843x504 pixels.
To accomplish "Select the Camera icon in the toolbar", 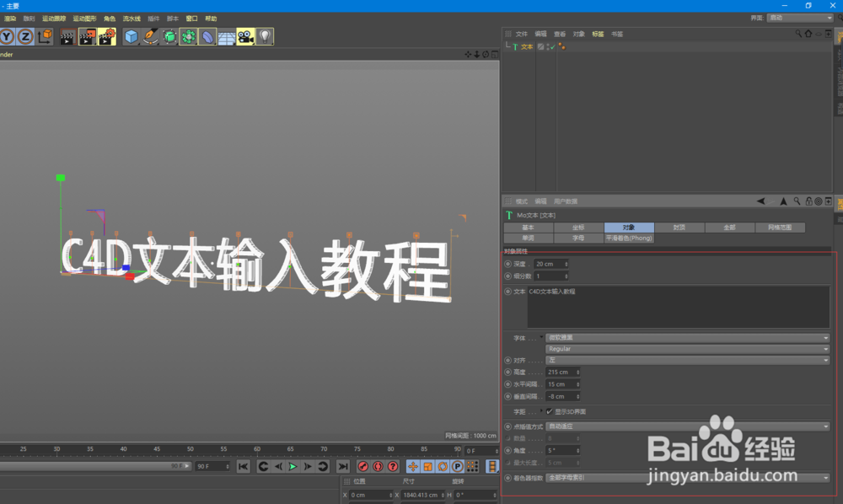I will pyautogui.click(x=244, y=36).
